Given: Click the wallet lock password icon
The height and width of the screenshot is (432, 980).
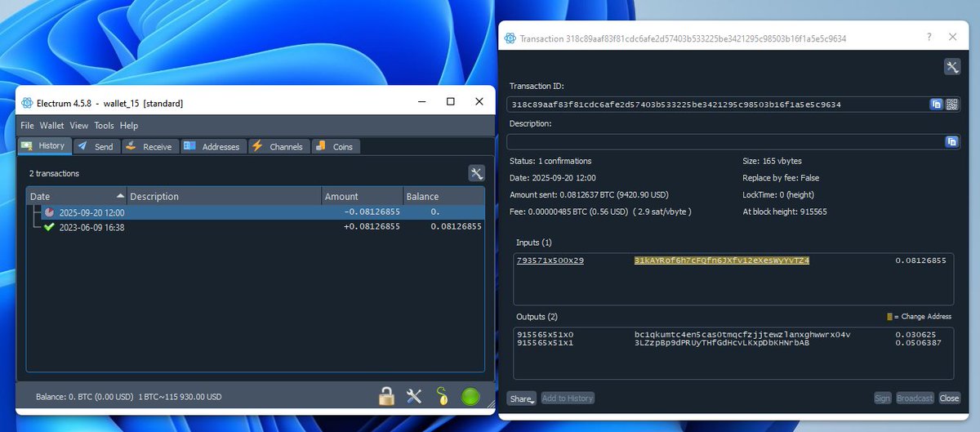Looking at the screenshot, I should [386, 396].
